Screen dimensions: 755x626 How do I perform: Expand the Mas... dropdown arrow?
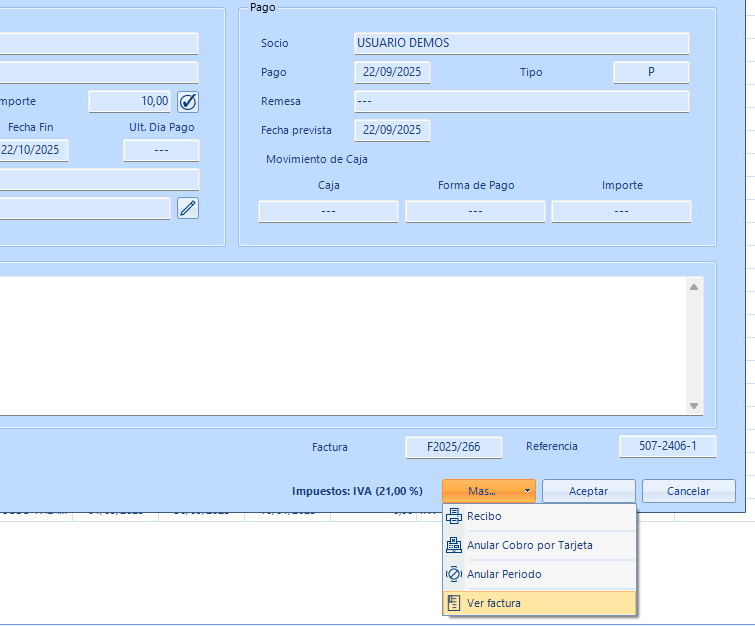tap(527, 491)
